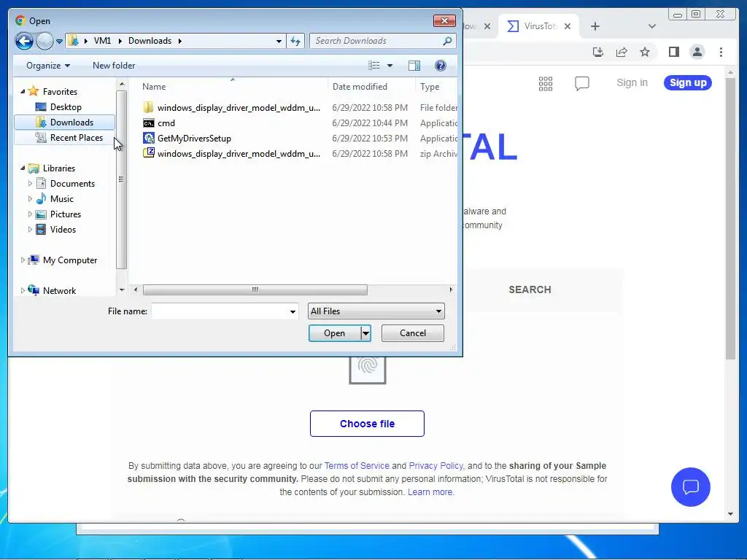Collapse the Favorites group
The width and height of the screenshot is (747, 560).
(x=23, y=91)
